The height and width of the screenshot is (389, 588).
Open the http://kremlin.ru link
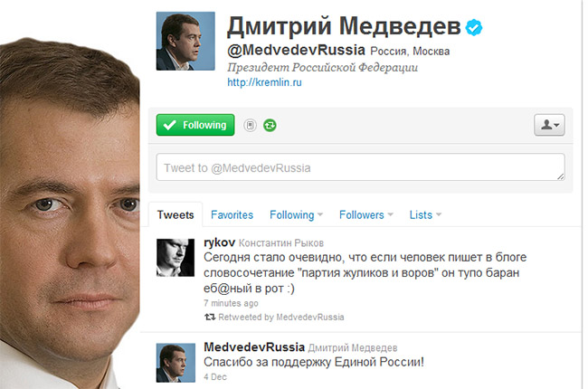point(264,82)
